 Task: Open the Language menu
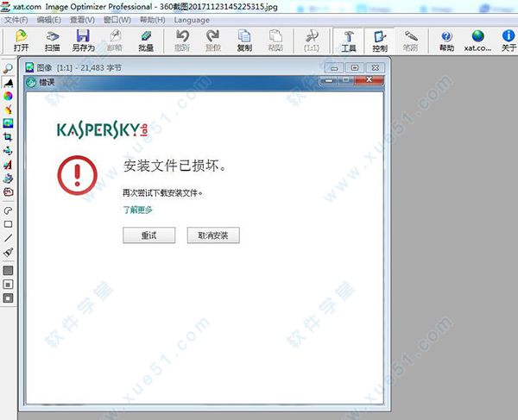[192, 20]
